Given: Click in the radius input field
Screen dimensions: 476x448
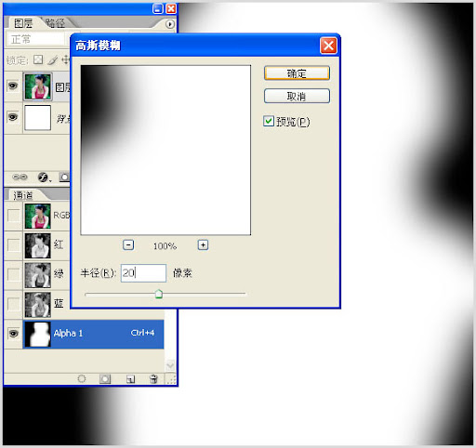Looking at the screenshot, I should (143, 273).
